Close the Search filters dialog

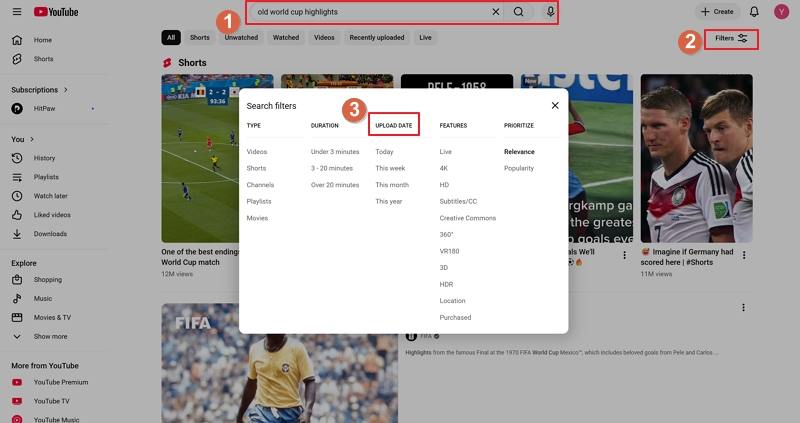[555, 106]
